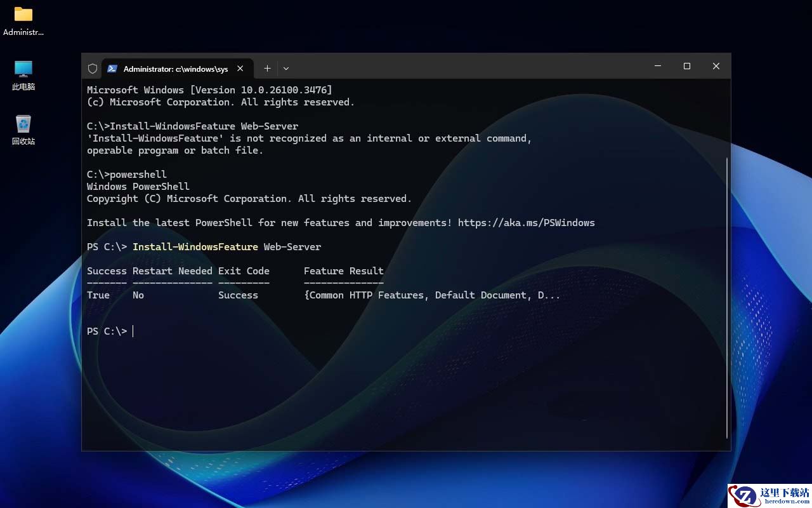Screen dimensions: 812x508
Task: Click the 'PS C:\> Install-WindowsFeature Web-Server' command line
Action: click(204, 247)
